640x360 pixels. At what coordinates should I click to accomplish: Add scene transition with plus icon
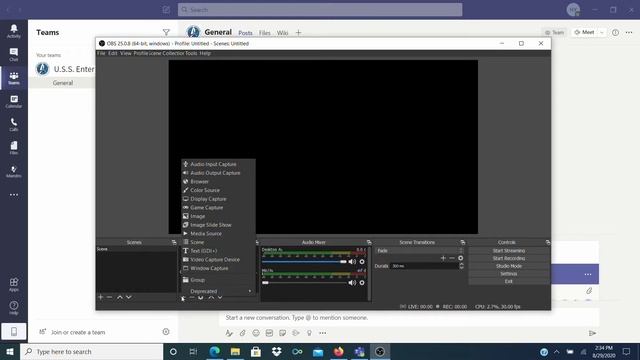[x=443, y=258]
